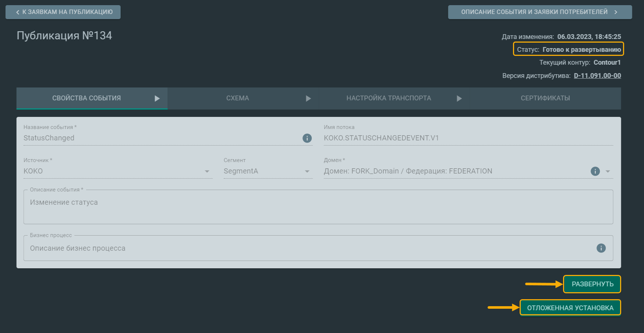
Task: Expand the Сегмент dropdown with SegmentA
Action: [268, 171]
